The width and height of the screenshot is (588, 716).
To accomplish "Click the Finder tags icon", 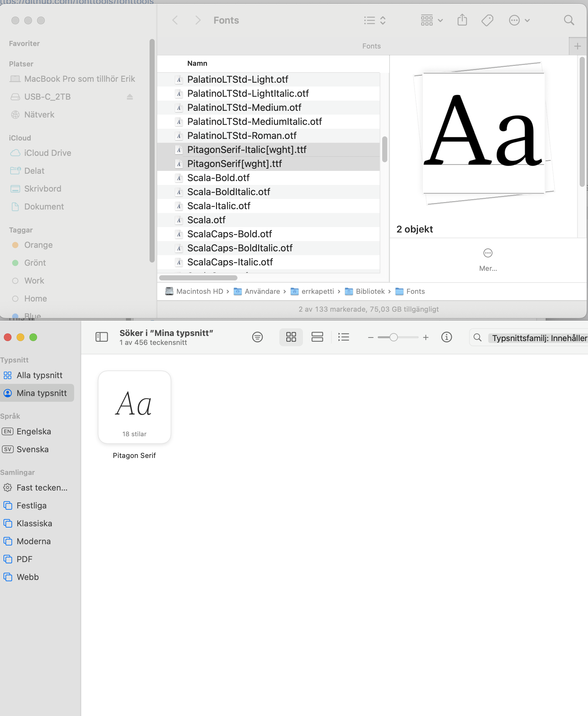I will click(487, 20).
